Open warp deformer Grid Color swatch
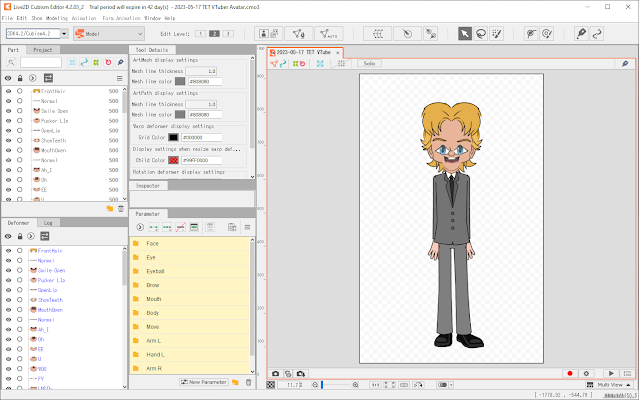639x400 pixels. pyautogui.click(x=173, y=137)
